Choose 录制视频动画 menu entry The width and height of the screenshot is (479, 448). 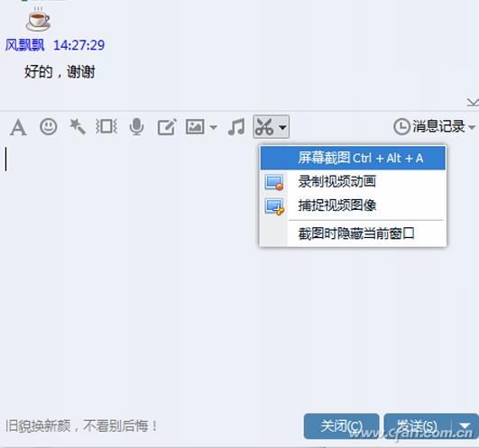(353, 181)
